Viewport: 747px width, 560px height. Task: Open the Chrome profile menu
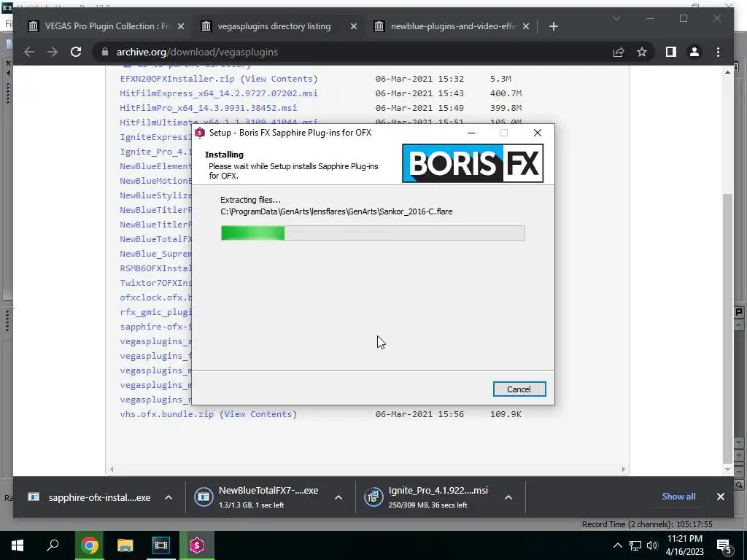694,52
